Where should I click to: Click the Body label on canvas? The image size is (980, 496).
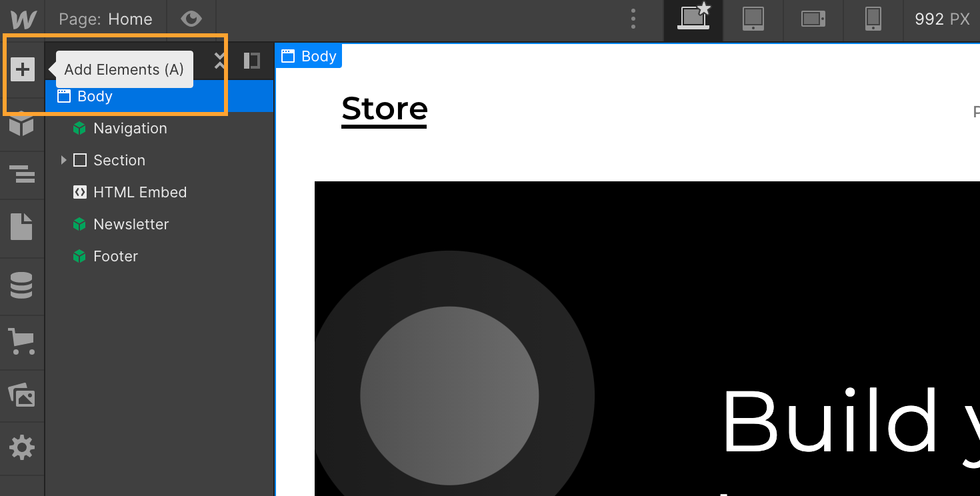[x=309, y=56]
